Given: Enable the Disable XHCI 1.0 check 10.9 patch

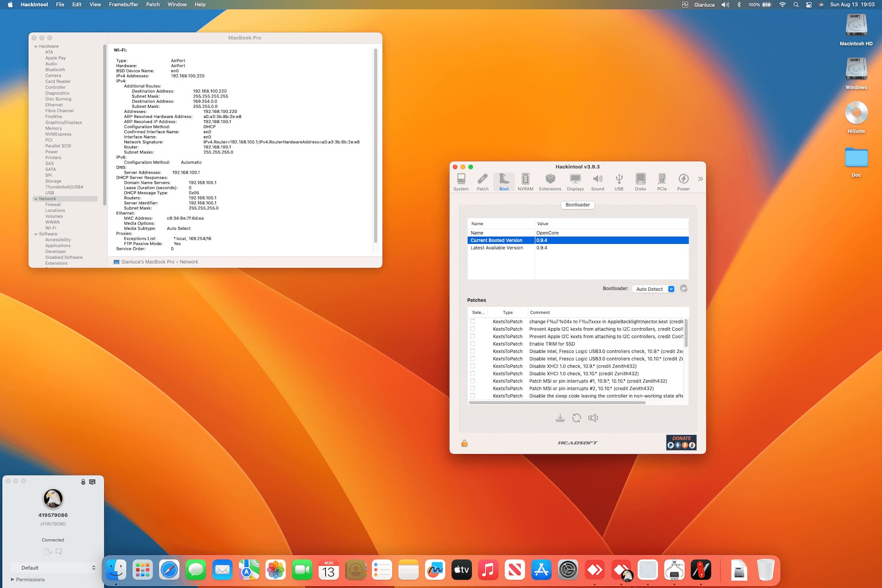Looking at the screenshot, I should click(473, 366).
